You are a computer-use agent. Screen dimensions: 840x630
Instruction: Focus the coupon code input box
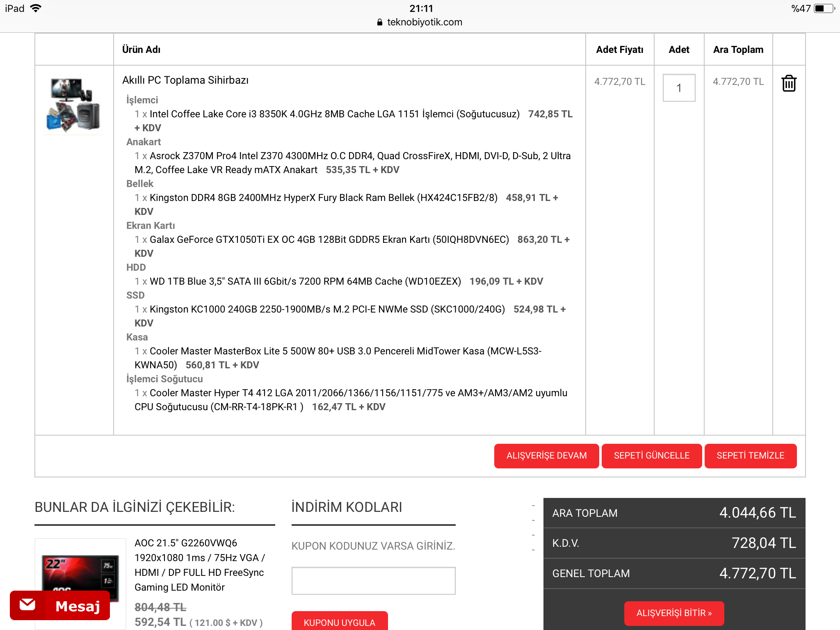pyautogui.click(x=373, y=580)
